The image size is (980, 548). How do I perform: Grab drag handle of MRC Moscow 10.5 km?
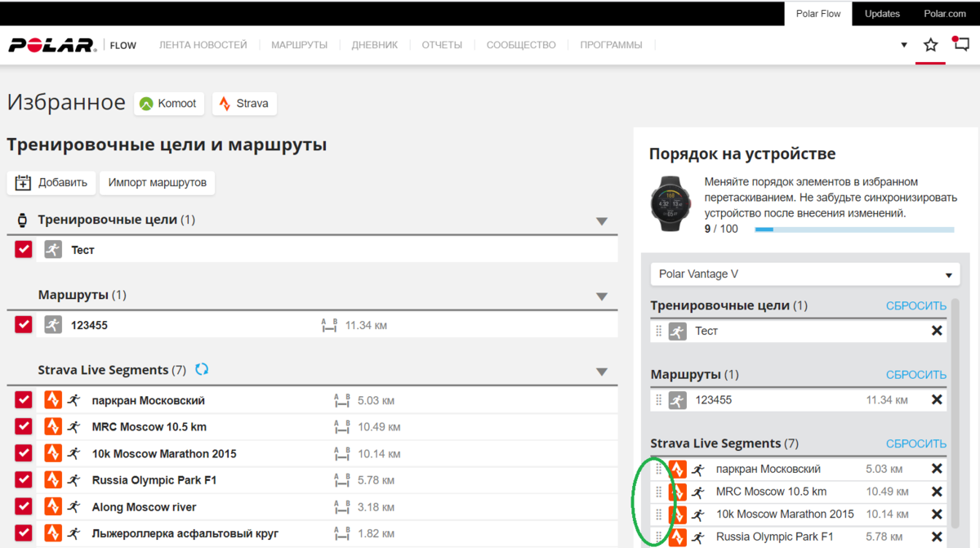[x=659, y=492]
